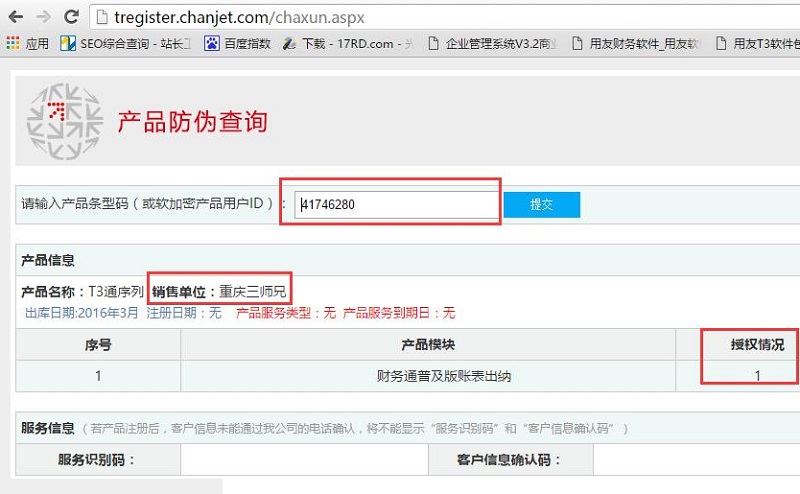Click the 服务信息 section heading
Viewport: 800px width, 494px height.
tap(48, 428)
